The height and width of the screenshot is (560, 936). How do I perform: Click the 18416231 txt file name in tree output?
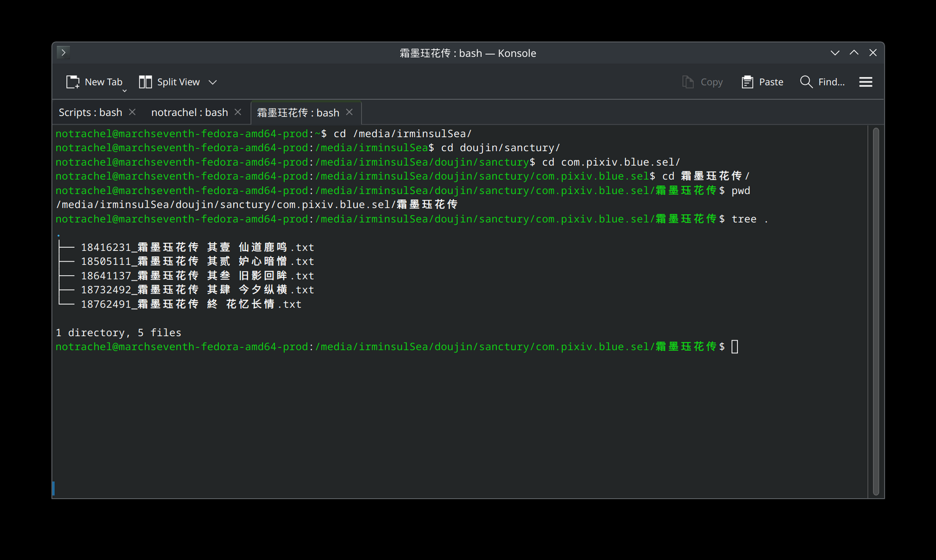tap(197, 247)
